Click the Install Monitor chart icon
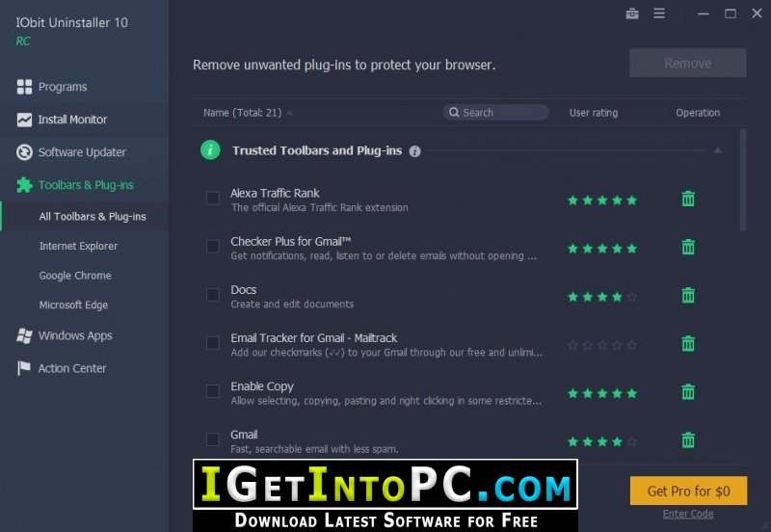771x532 pixels. (x=24, y=120)
